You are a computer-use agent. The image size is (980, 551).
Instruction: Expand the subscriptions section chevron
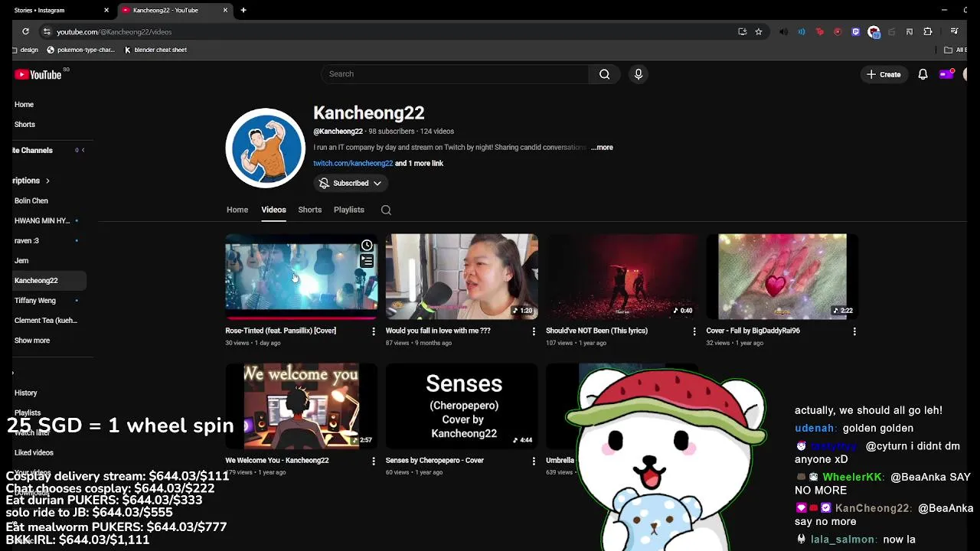47,181
